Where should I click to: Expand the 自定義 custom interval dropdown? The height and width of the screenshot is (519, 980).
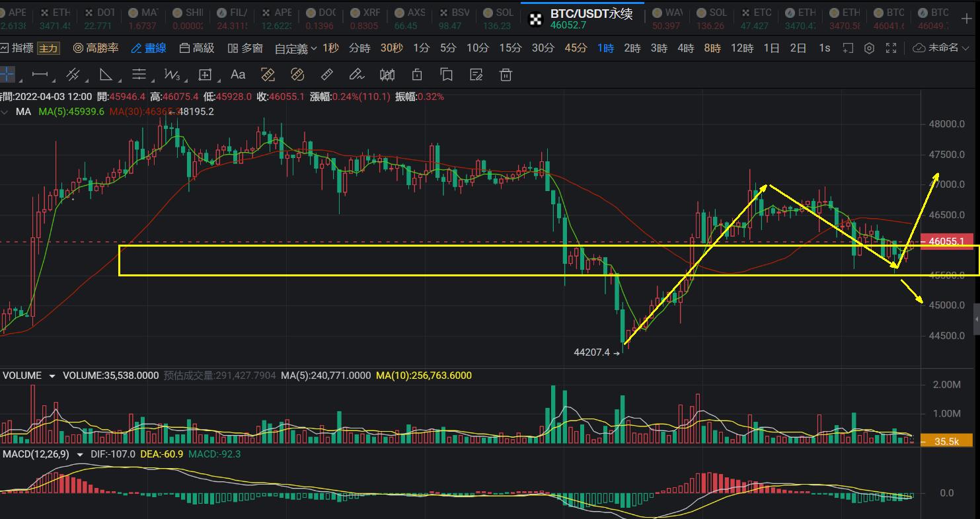click(x=296, y=48)
